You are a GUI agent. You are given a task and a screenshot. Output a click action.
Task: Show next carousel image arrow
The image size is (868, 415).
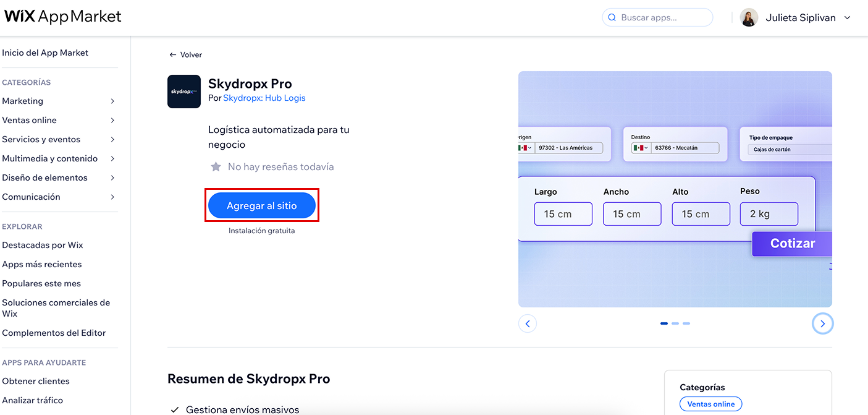point(822,323)
